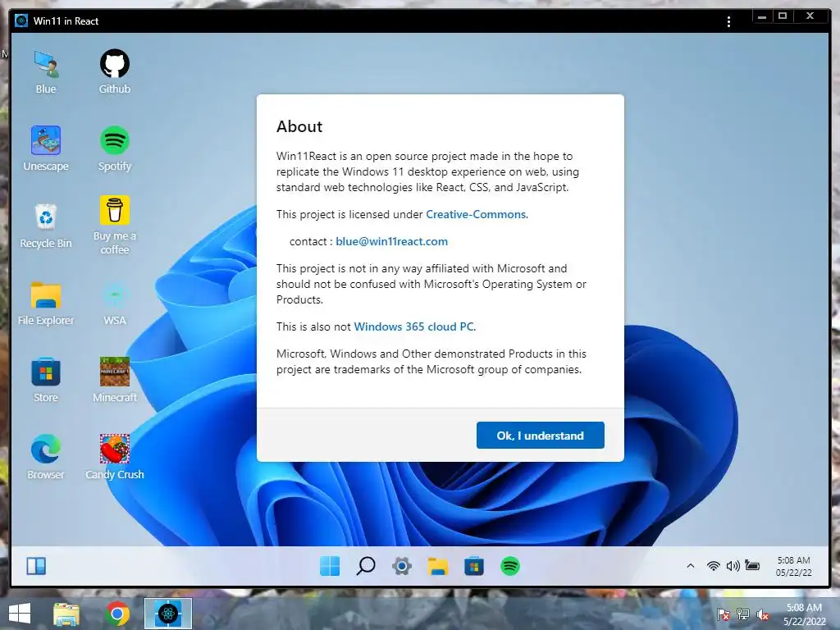Viewport: 840px width, 630px height.
Task: Click the Wi-Fi icon in the Win11 tray
Action: tap(713, 566)
